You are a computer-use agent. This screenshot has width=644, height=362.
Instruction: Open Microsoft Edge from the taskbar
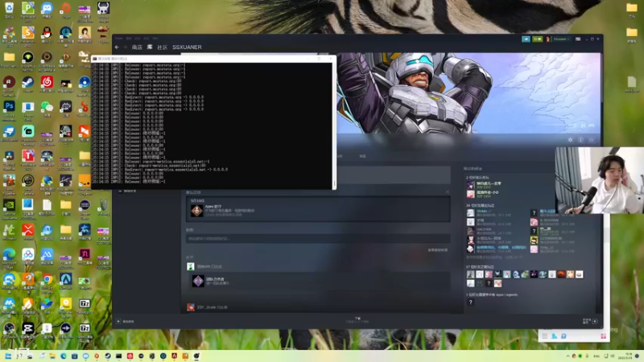click(x=64, y=356)
